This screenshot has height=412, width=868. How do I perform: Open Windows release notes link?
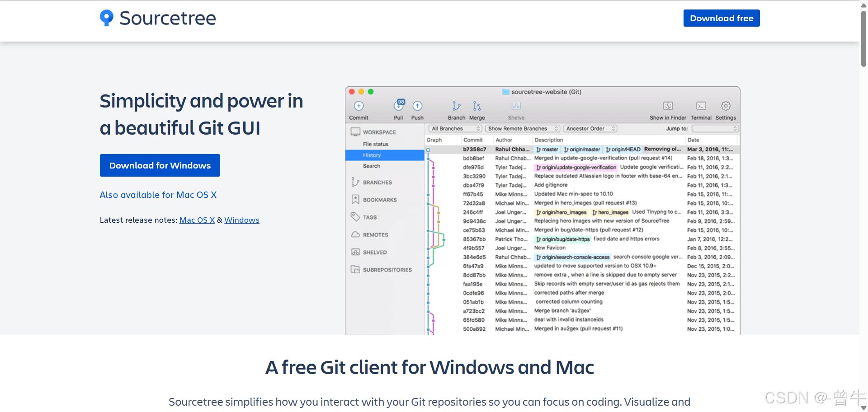pyautogui.click(x=242, y=220)
